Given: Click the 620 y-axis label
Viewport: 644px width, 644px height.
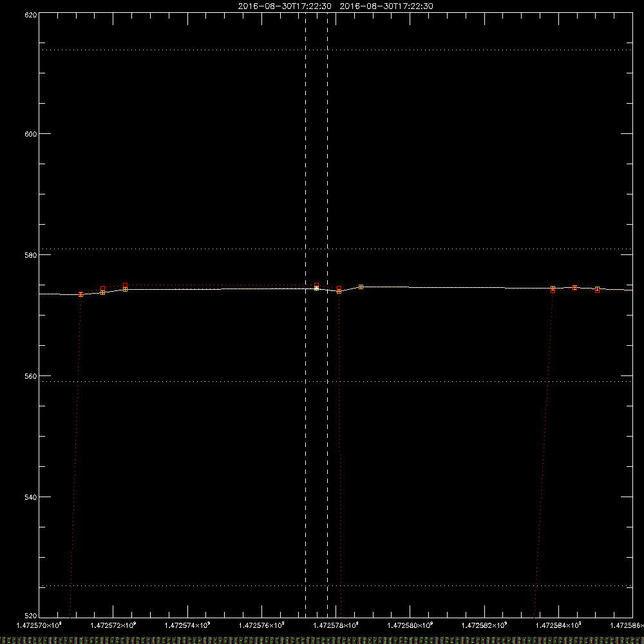Looking at the screenshot, I should click(31, 15).
